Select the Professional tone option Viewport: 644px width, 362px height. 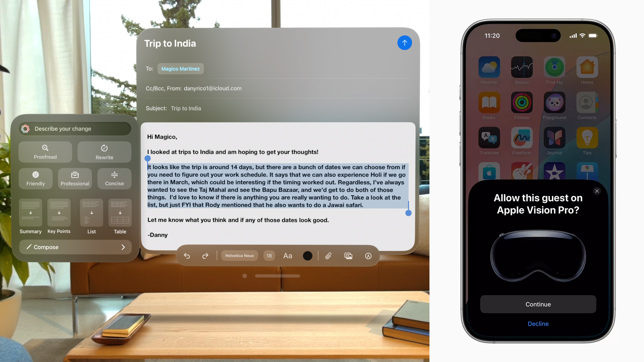(x=74, y=178)
